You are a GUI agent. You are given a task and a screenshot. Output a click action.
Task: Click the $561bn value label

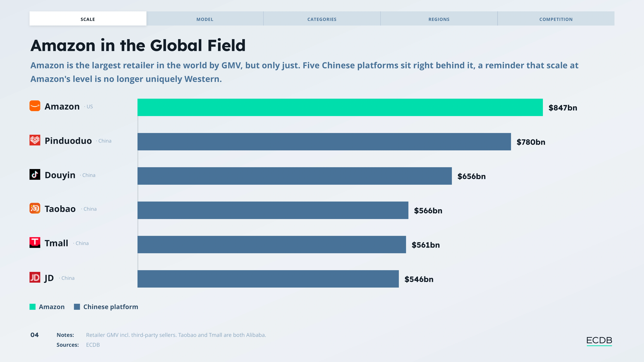point(426,245)
